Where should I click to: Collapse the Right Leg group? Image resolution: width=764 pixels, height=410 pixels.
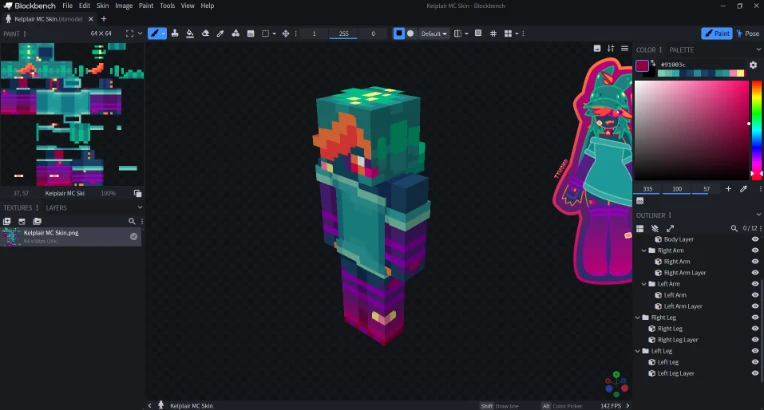638,317
